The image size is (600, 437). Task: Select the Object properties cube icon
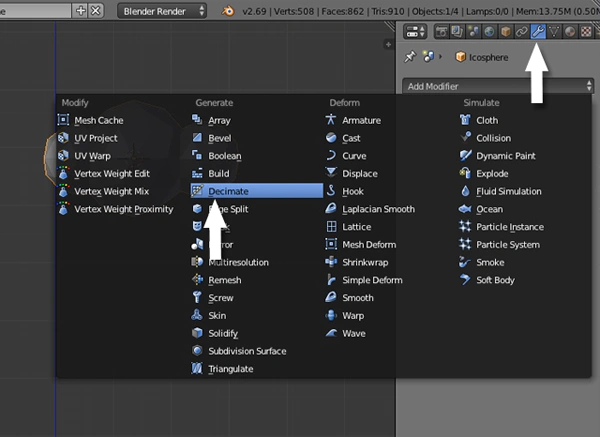[x=506, y=31]
